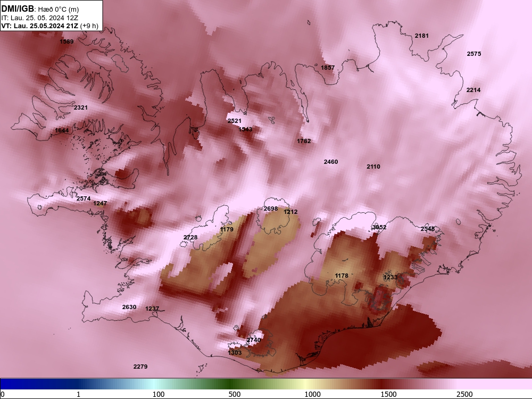Click the value 1212
Viewport: 532px width, 399px height.
(x=290, y=212)
